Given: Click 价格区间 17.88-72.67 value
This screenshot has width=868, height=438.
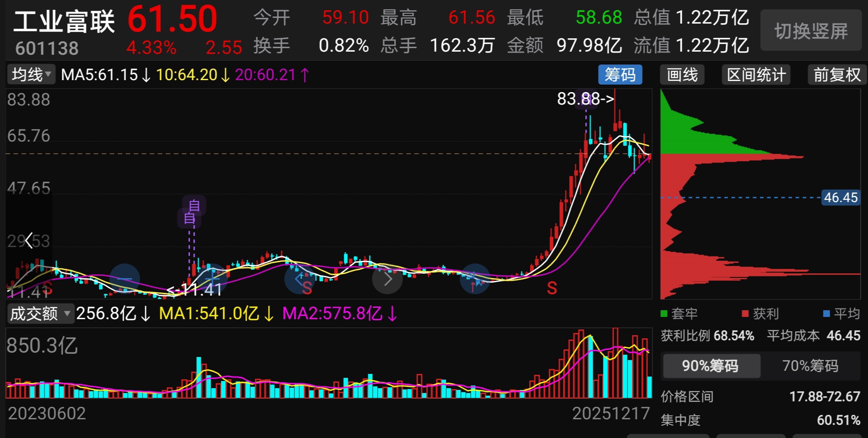Looking at the screenshot, I should [x=825, y=396].
